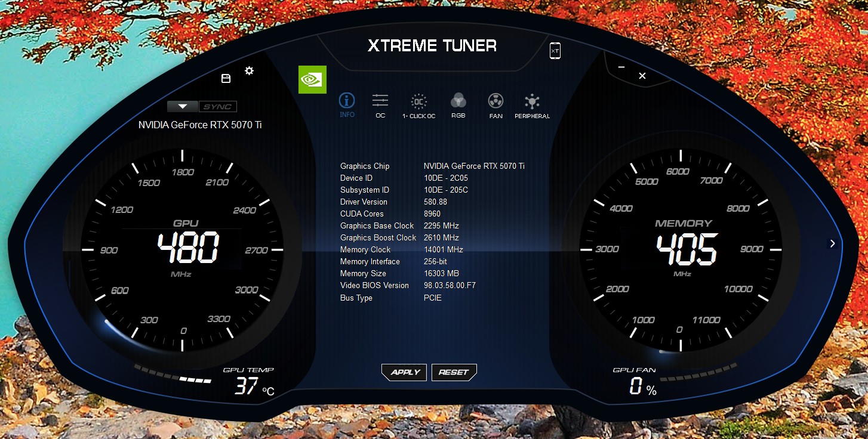Select the Driver Version value 580.88
This screenshot has width=868, height=439.
(435, 202)
